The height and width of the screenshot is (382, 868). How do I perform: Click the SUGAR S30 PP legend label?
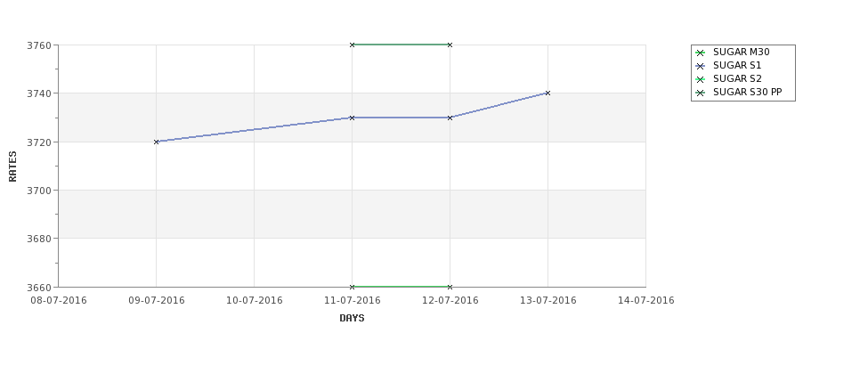click(x=747, y=92)
